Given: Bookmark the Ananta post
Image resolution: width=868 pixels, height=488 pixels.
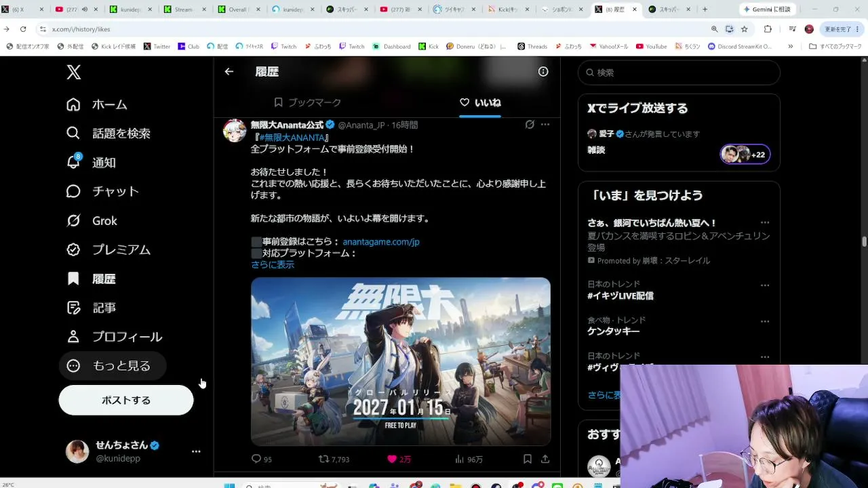Looking at the screenshot, I should pyautogui.click(x=528, y=459).
